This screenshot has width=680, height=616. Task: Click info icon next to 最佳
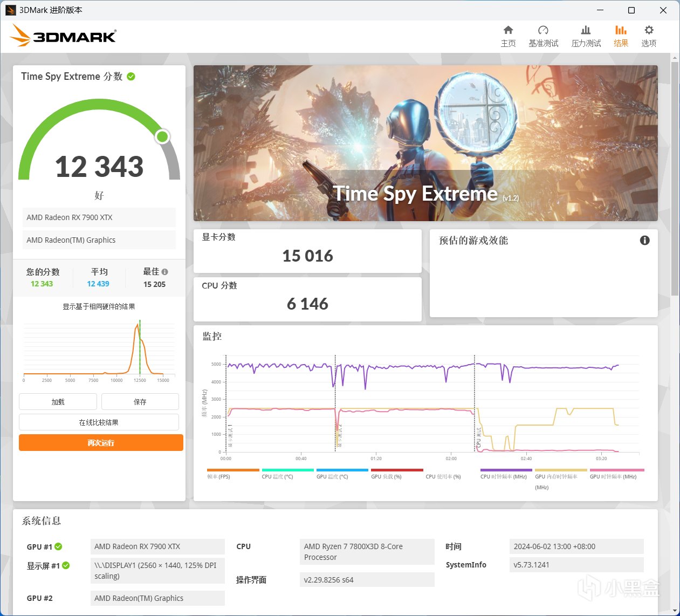tap(164, 272)
